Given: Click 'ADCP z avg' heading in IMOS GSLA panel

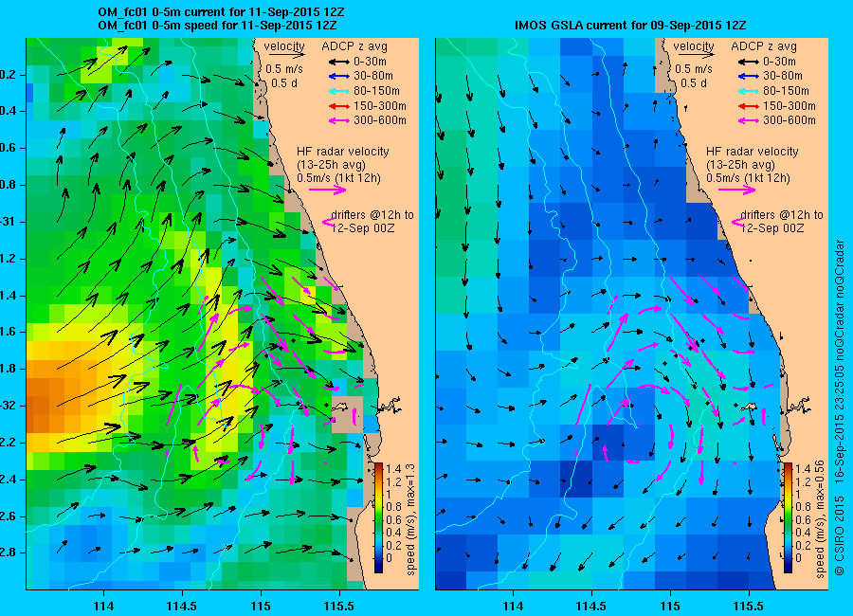Looking at the screenshot, I should click(x=764, y=46).
